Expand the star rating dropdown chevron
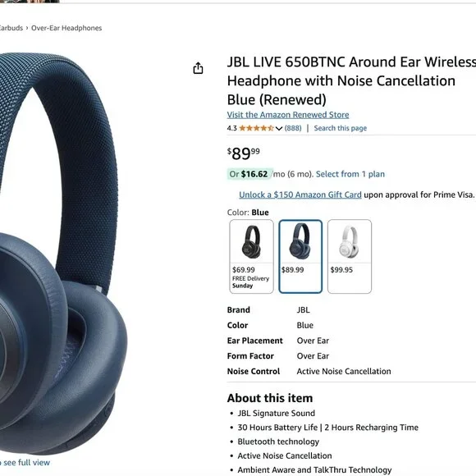Screen dimensions: 476x476 [279, 128]
